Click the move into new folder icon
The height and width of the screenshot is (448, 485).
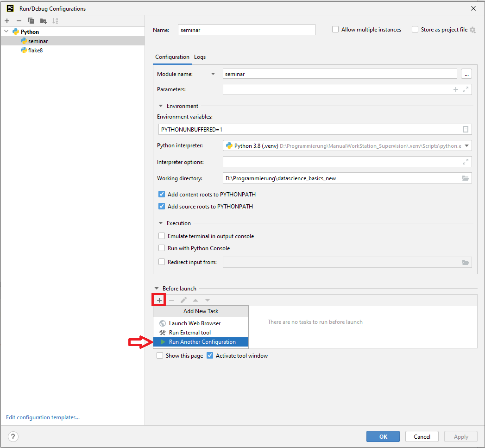point(43,21)
